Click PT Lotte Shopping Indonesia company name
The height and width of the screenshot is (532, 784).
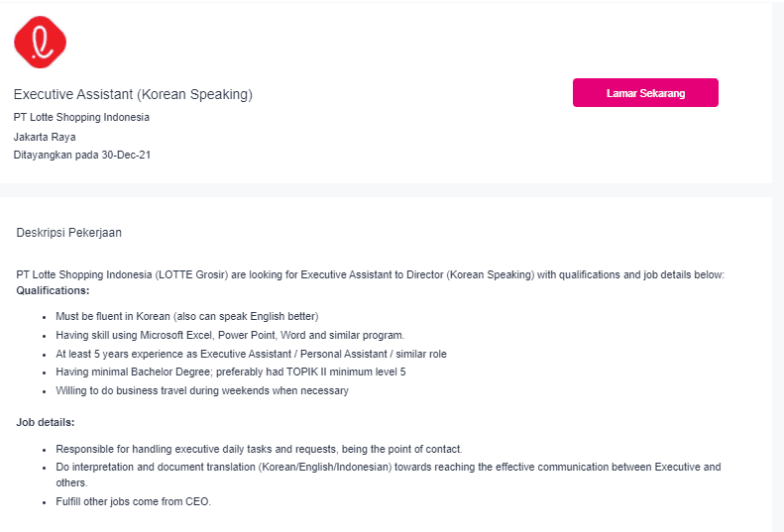click(81, 117)
